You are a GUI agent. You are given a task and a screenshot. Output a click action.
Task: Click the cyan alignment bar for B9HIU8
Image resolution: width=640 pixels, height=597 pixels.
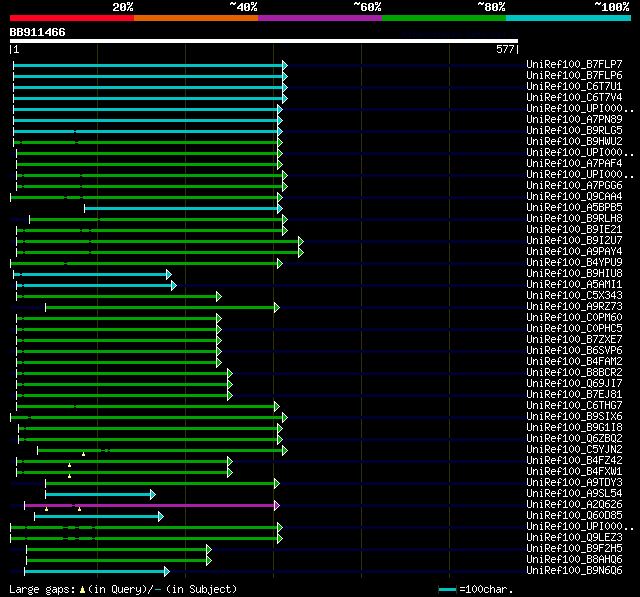[92, 275]
